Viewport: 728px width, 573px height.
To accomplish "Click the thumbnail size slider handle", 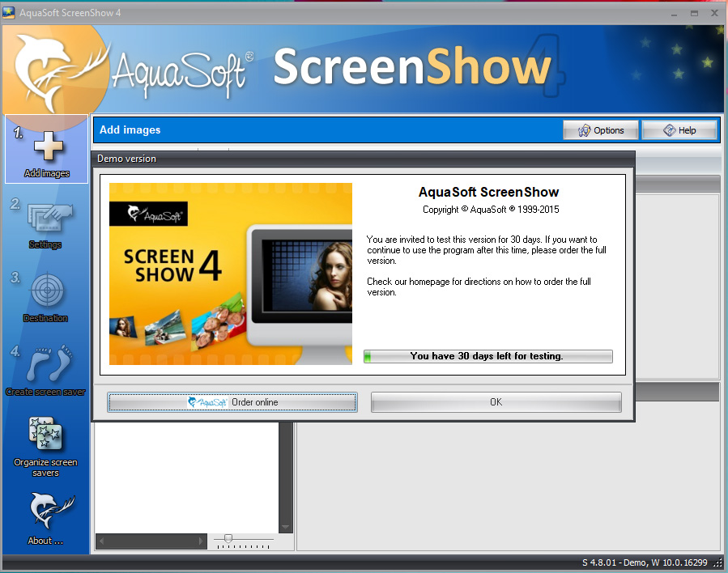I will click(x=228, y=538).
